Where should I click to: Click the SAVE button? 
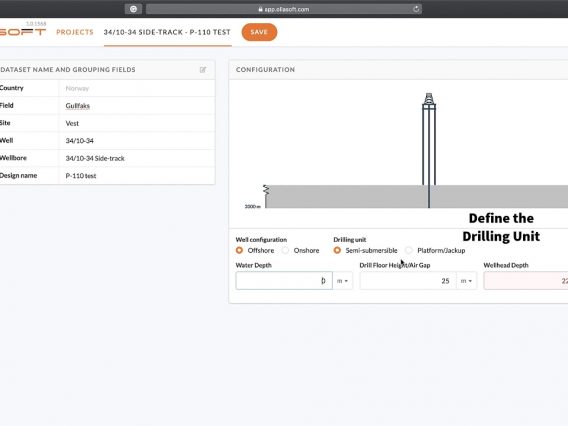tap(259, 32)
